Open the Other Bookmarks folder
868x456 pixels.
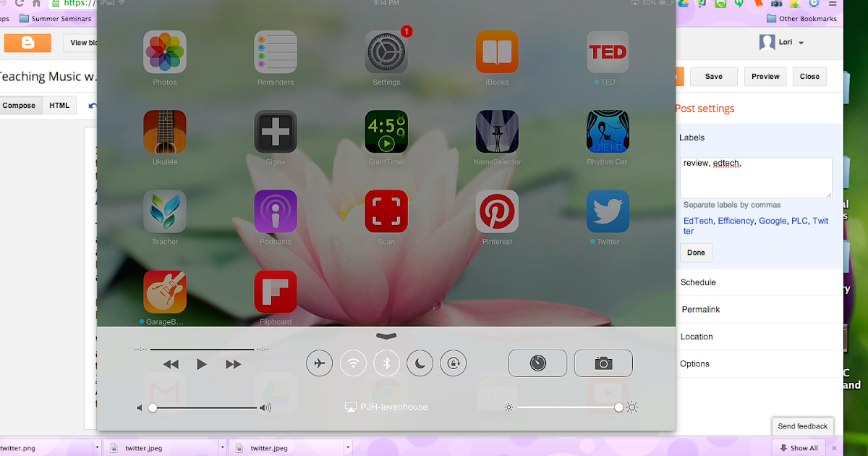[x=801, y=19]
